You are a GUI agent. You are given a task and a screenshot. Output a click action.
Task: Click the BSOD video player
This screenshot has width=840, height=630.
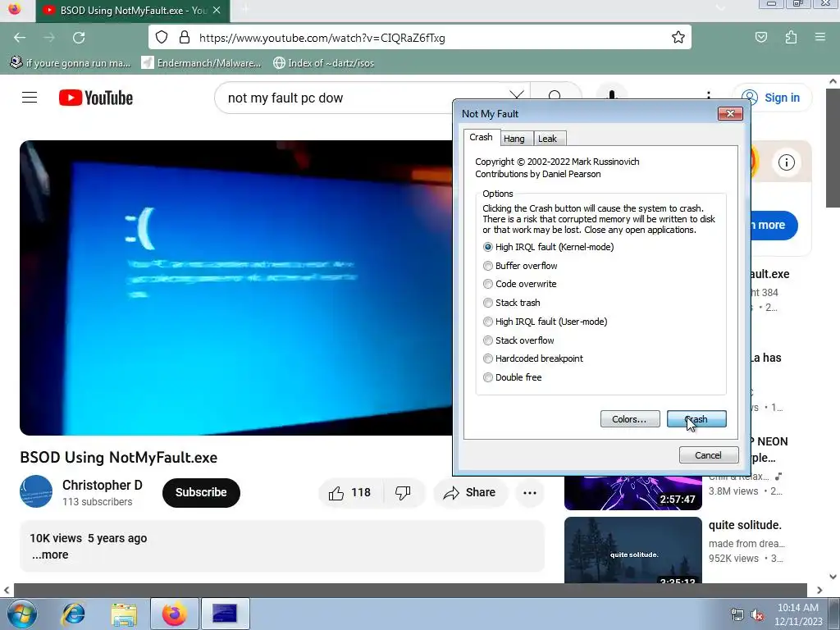click(x=235, y=288)
